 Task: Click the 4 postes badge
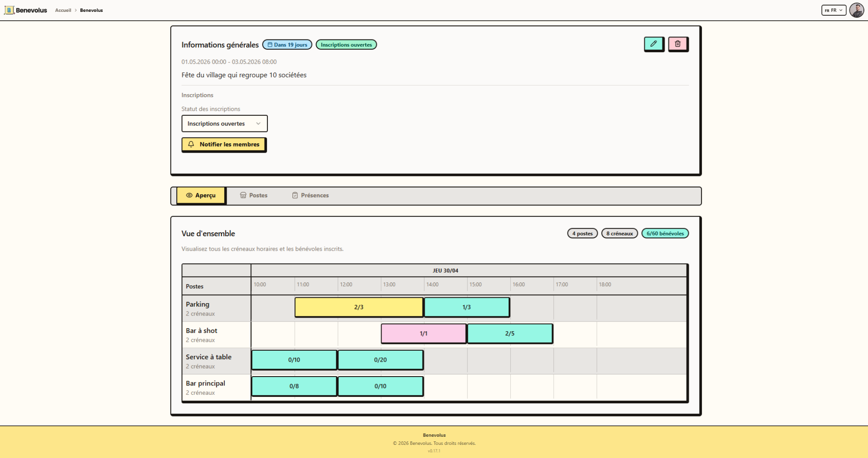[x=582, y=233]
